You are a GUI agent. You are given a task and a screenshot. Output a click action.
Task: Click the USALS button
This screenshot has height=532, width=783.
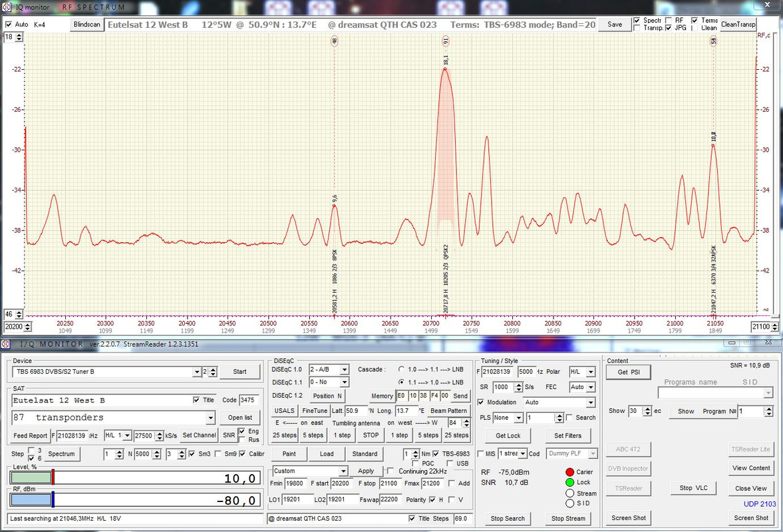click(284, 411)
